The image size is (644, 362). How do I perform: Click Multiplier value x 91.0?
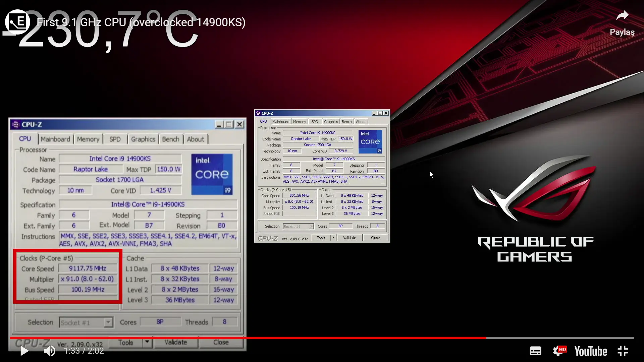pos(88,279)
